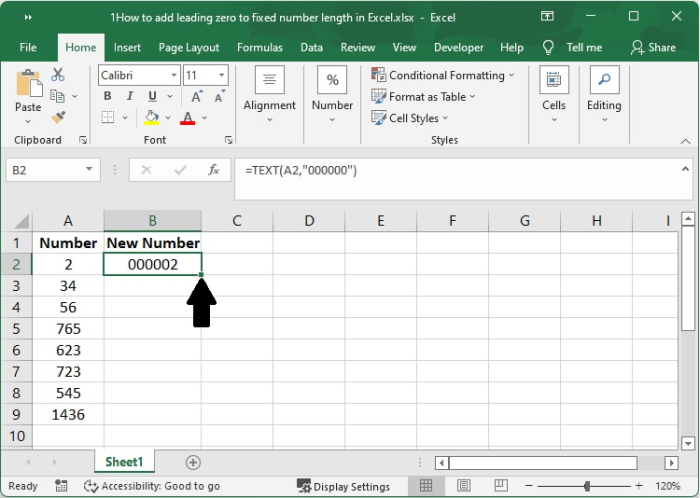Click the Share button
700x498 pixels.
click(x=653, y=47)
